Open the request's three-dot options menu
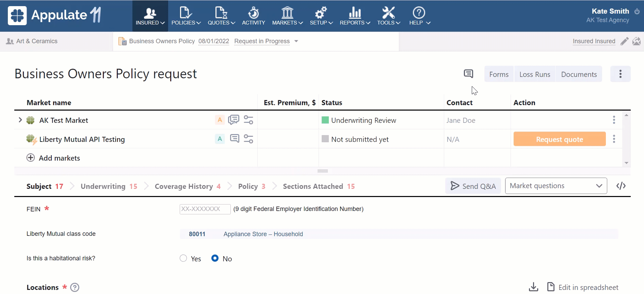Viewport: 644px width, 294px height. click(x=620, y=74)
